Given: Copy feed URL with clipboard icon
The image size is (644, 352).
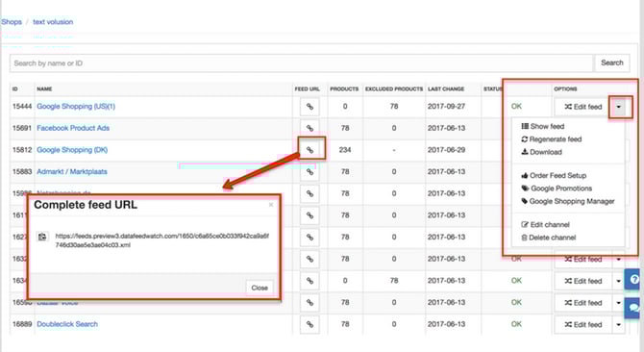Looking at the screenshot, I should [x=42, y=237].
